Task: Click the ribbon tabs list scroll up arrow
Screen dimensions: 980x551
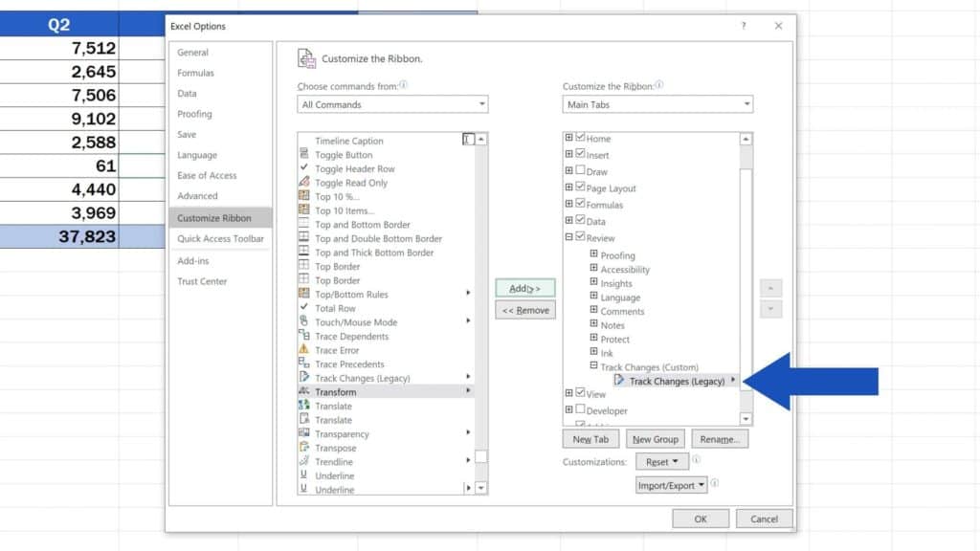Action: coord(746,139)
